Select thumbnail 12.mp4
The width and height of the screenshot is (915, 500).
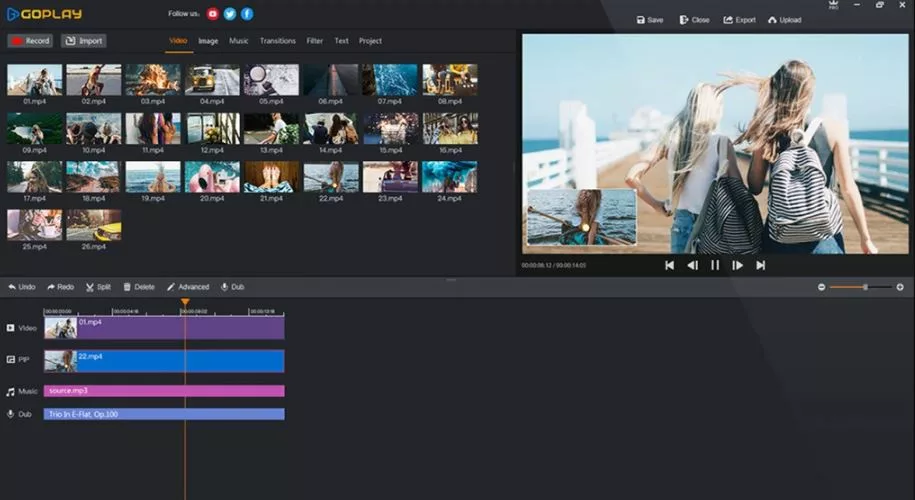[x=212, y=128]
